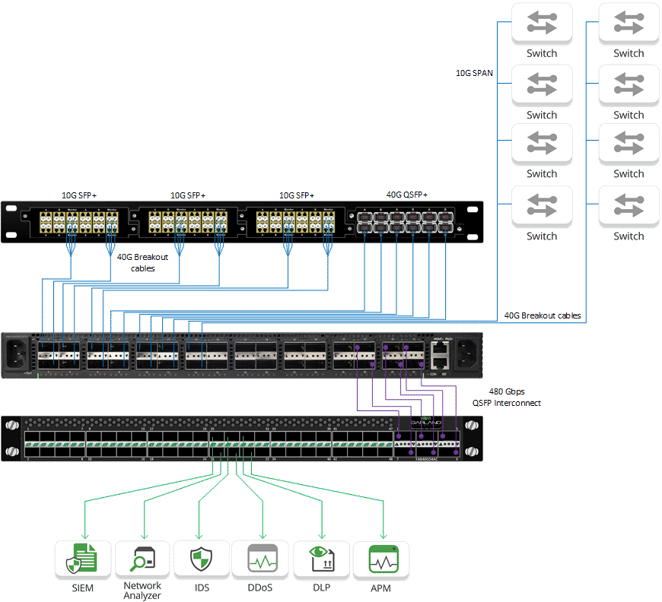This screenshot has height=602, width=662.
Task: Click the IDS shield icon
Action: point(201,559)
